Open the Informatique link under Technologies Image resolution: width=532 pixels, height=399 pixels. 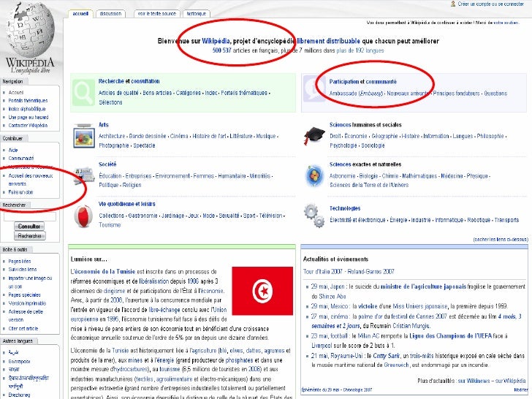point(449,220)
